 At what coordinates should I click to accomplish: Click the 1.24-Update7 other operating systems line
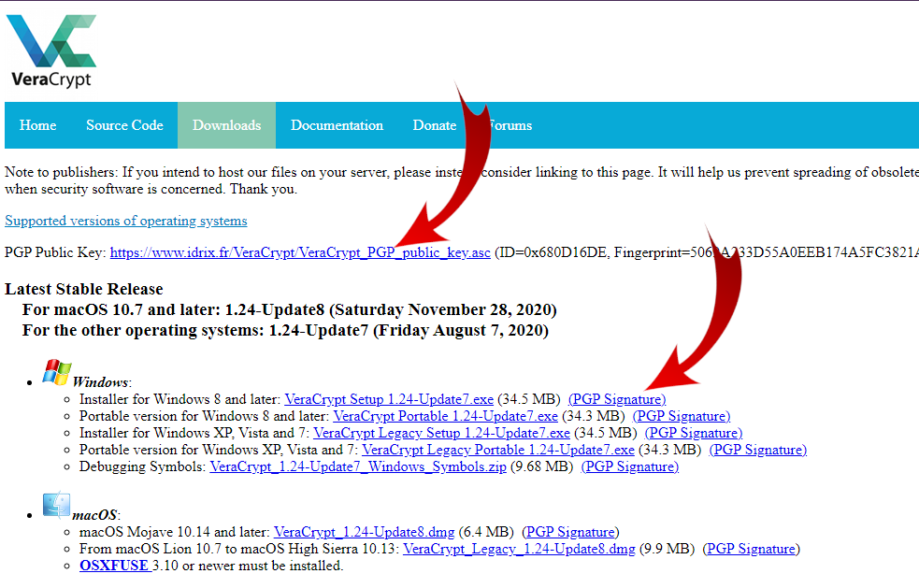point(285,331)
